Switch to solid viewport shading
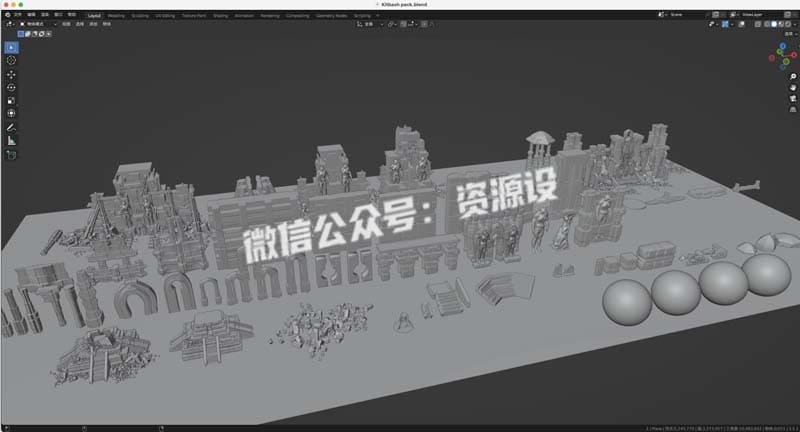 click(774, 24)
